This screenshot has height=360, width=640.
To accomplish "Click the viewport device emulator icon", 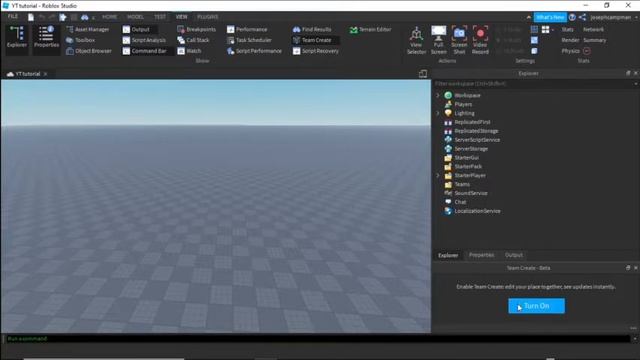I will click(x=423, y=73).
